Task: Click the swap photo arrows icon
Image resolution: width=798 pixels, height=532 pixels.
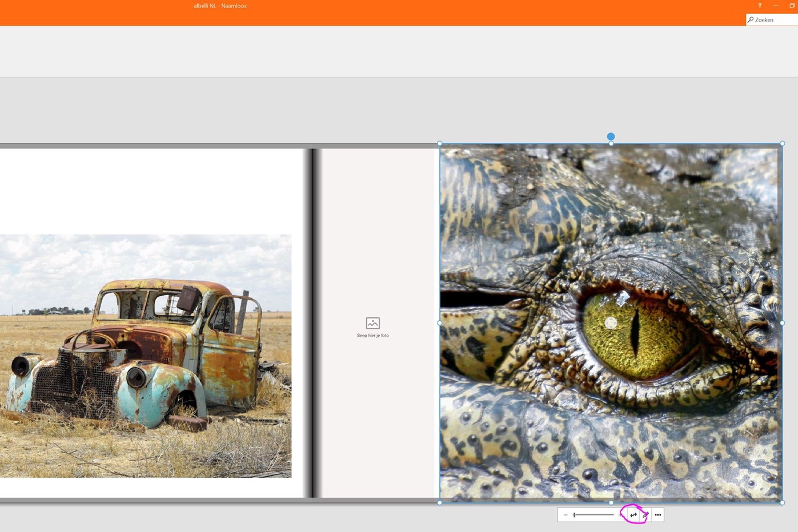Action: pos(633,515)
